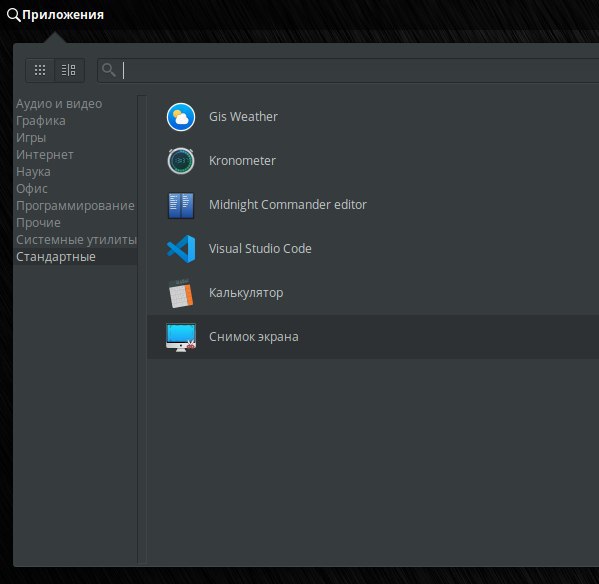Click the Gis Weather label
Viewport: 599px width, 584px height.
[243, 117]
